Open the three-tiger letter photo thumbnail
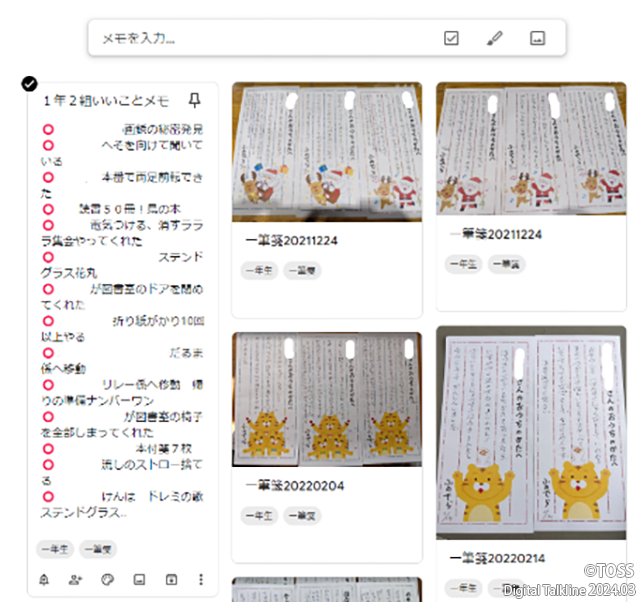 (x=327, y=399)
